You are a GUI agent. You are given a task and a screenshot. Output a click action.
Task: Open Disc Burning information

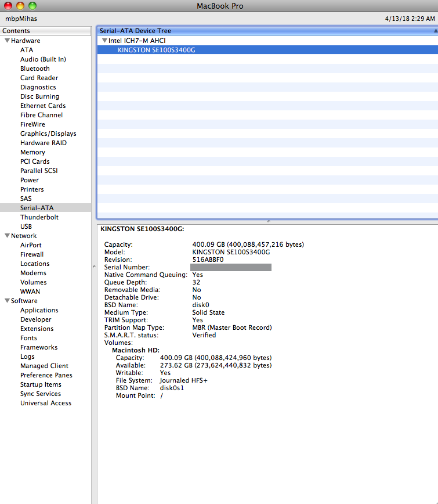point(40,96)
